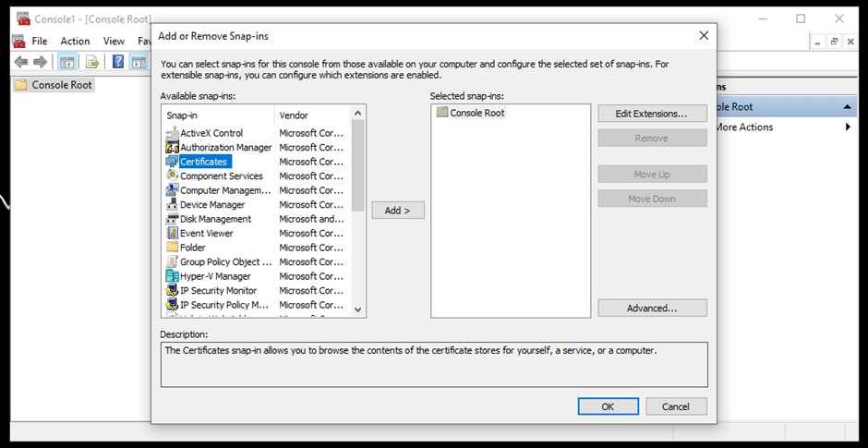868x448 pixels.
Task: Click the Console Root folder icon in tree
Action: pos(21,85)
